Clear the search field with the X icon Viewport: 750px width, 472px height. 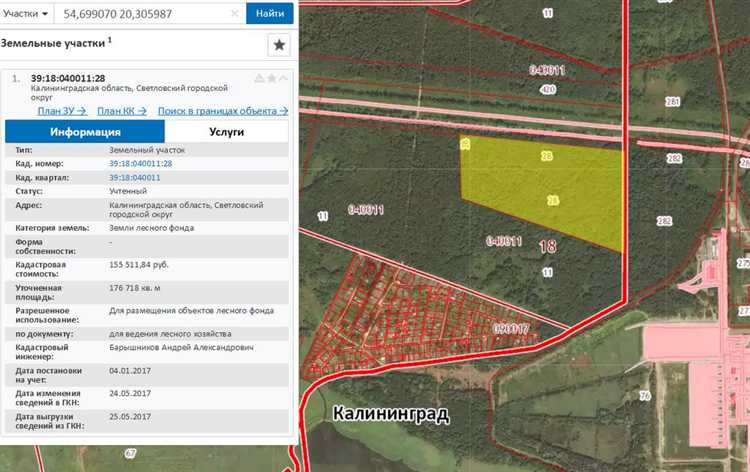[235, 13]
